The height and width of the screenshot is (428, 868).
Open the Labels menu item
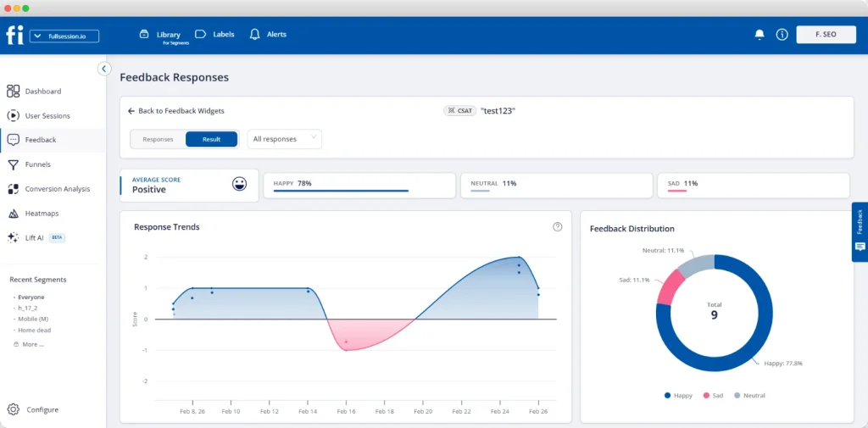[214, 35]
